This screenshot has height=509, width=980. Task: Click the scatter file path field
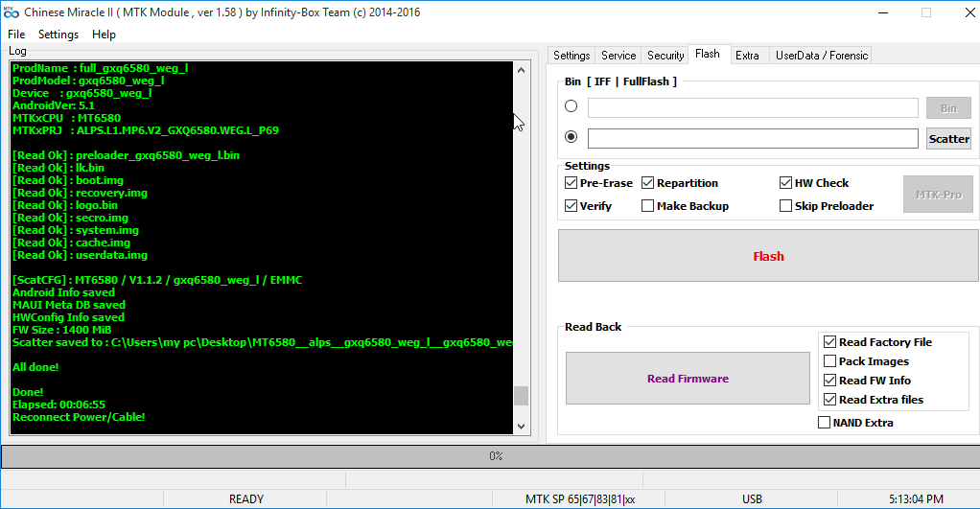tap(753, 139)
